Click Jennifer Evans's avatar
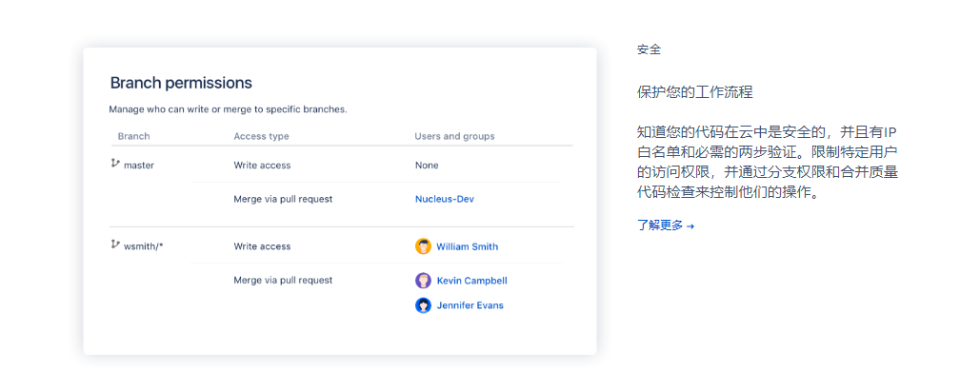Screen dimensions: 980x392 tap(423, 305)
